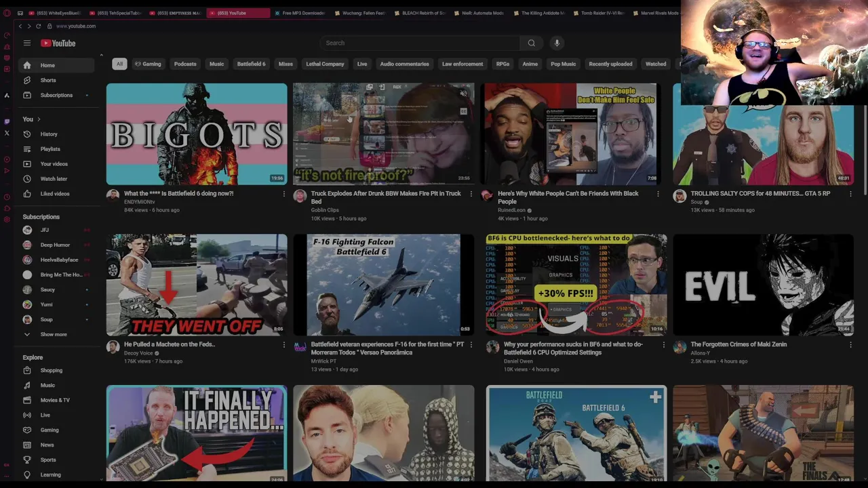868x488 pixels.
Task: Open options menu for RuinedLeon video
Action: [658, 194]
